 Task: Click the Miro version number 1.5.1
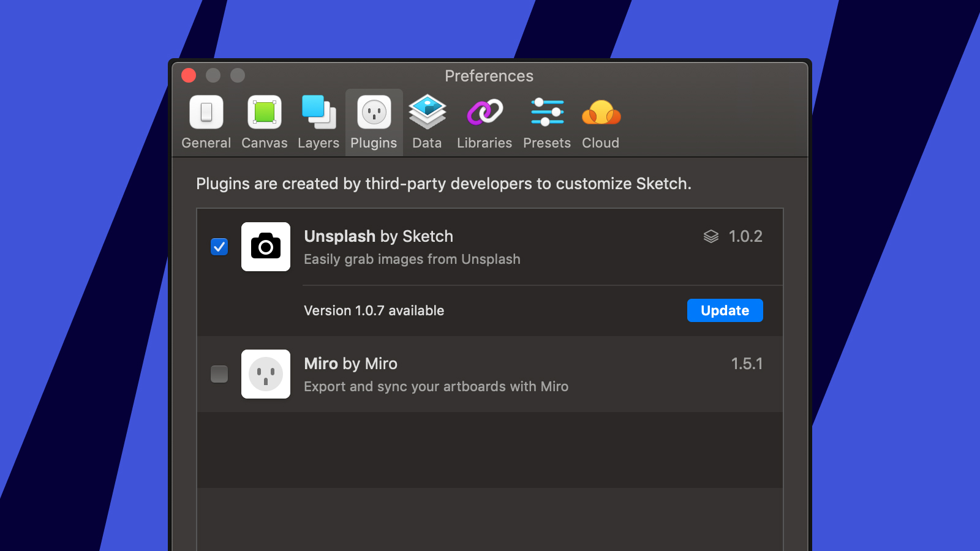click(747, 364)
